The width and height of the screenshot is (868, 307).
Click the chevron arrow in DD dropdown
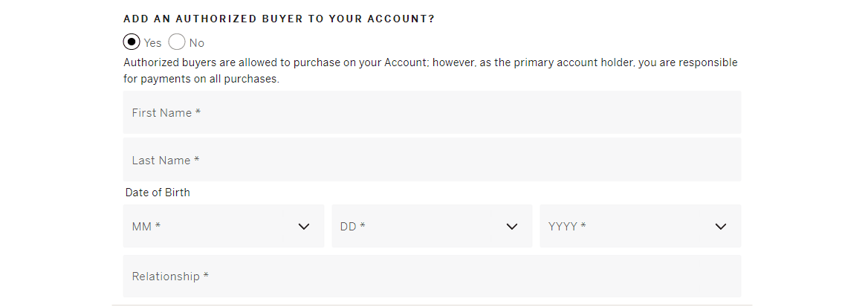[511, 227]
